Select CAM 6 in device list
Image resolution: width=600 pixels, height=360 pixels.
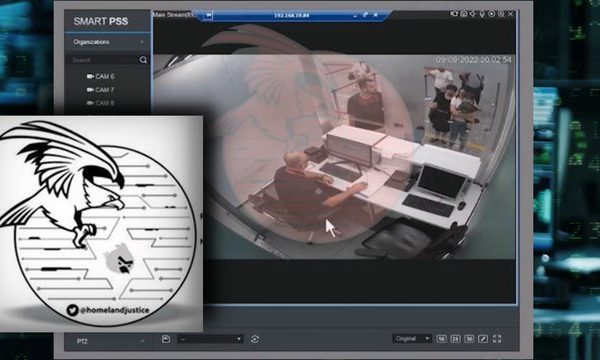(x=100, y=77)
